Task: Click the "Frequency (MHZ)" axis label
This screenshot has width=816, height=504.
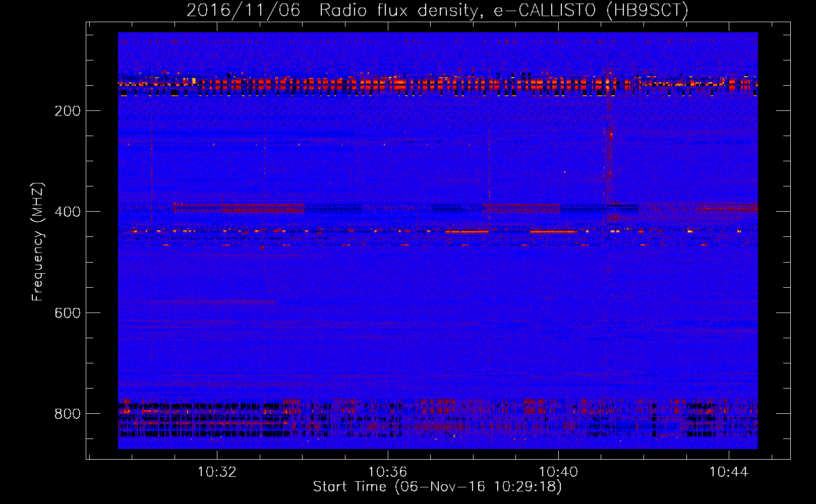Action: click(38, 242)
